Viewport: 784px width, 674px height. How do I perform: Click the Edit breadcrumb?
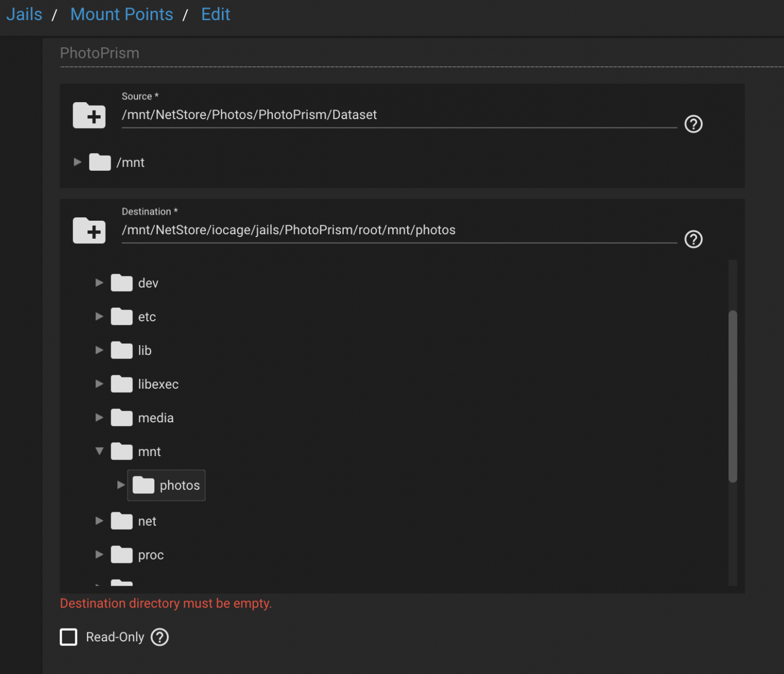point(216,14)
